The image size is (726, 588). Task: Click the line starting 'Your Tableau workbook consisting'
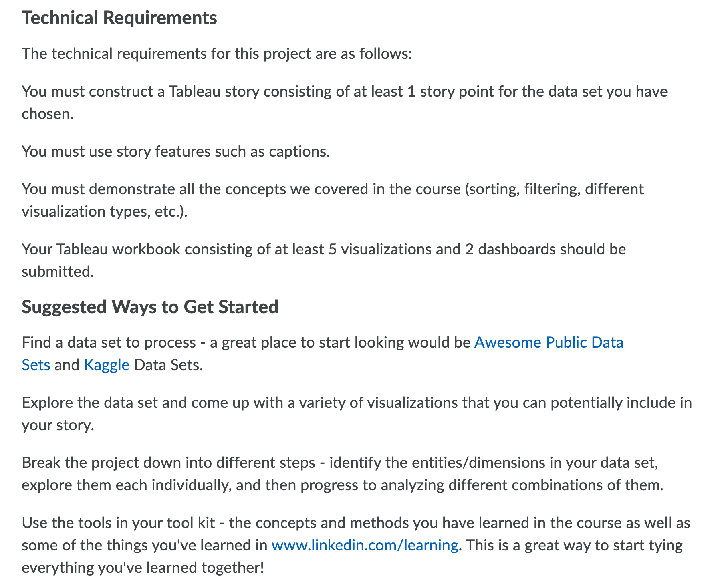[x=324, y=249]
